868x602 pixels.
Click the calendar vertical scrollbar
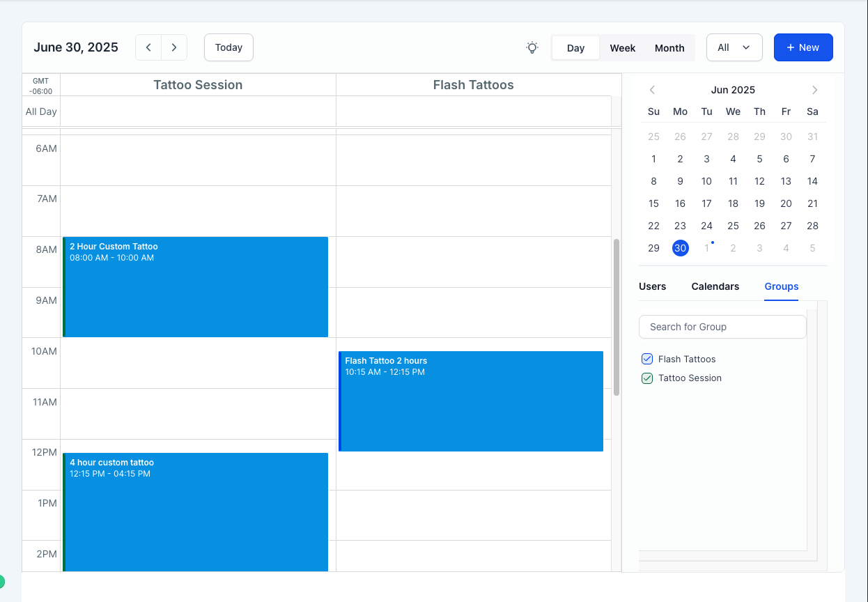[617, 317]
